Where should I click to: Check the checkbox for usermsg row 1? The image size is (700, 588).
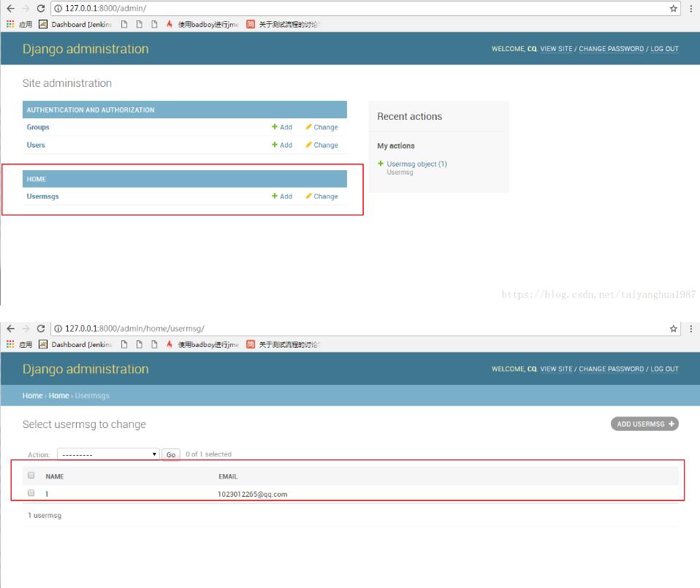pos(31,493)
